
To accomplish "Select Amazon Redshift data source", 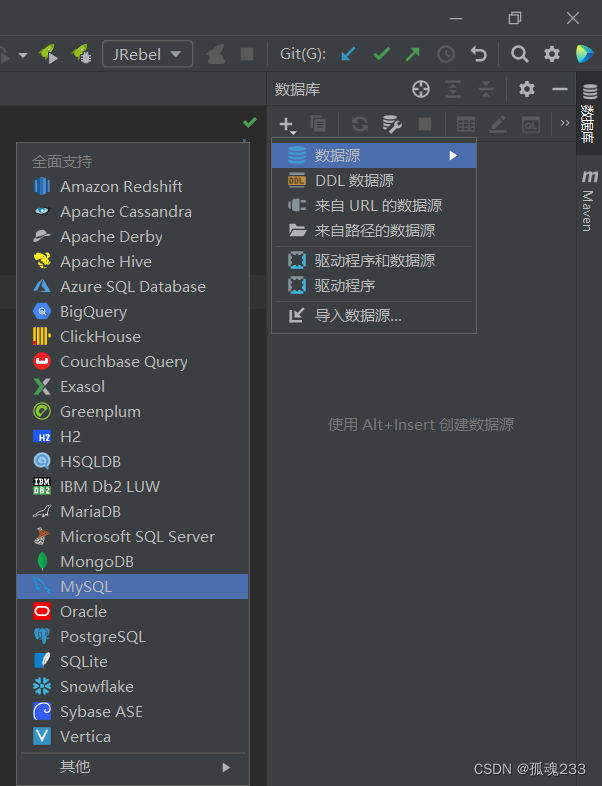I will pyautogui.click(x=132, y=186).
